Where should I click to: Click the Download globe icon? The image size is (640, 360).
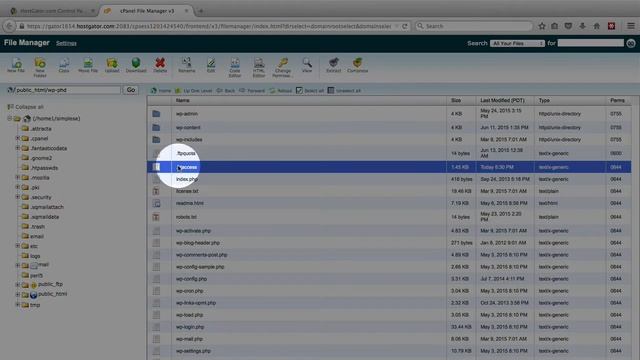click(136, 65)
